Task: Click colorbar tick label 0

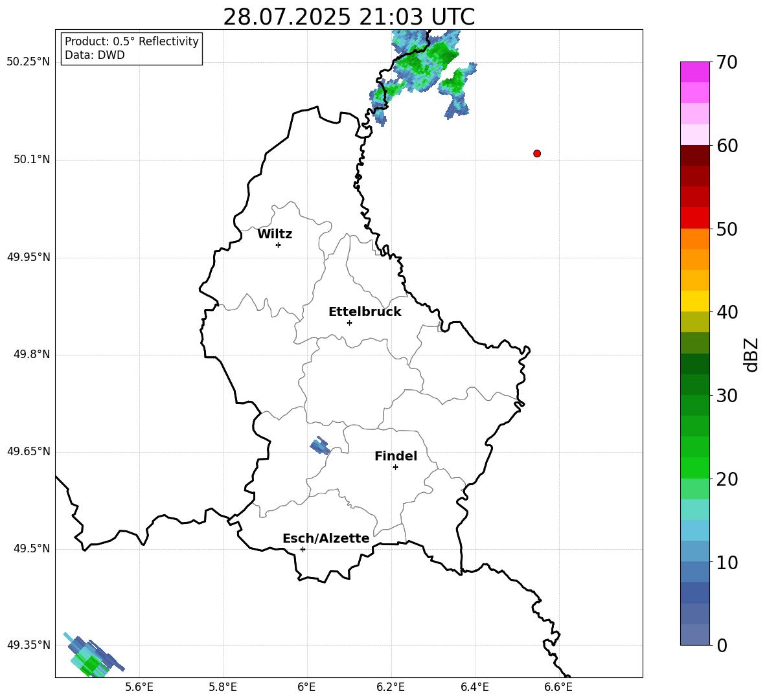Action: click(722, 645)
